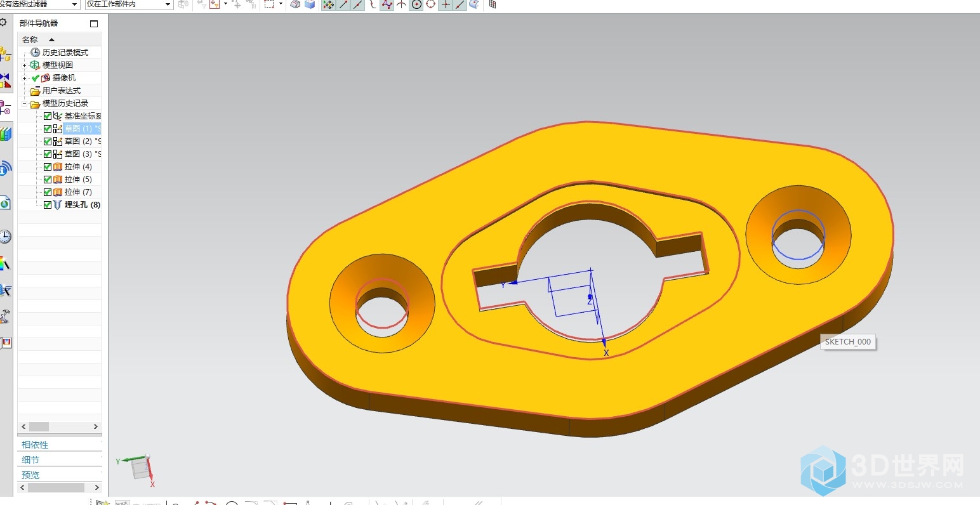Open the Roles sidebar tab
The width and height of the screenshot is (980, 505).
click(6, 343)
